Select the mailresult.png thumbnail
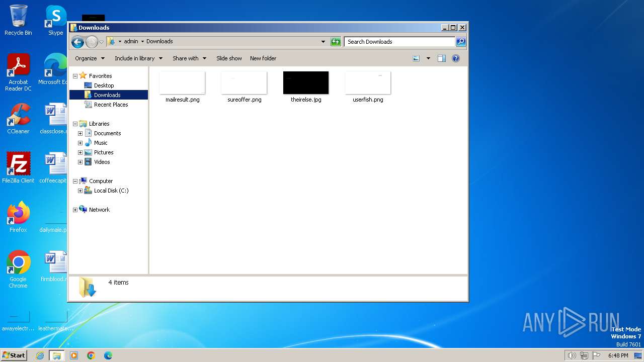 pos(182,83)
